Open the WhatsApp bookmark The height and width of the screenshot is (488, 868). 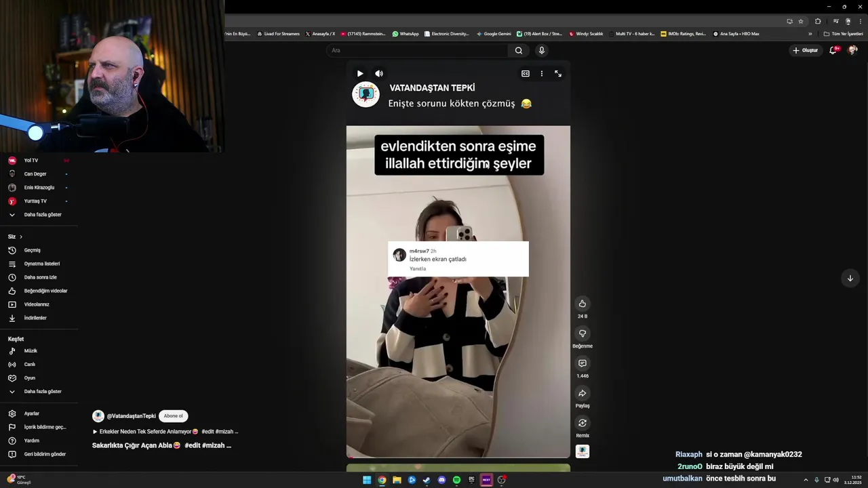pyautogui.click(x=406, y=34)
